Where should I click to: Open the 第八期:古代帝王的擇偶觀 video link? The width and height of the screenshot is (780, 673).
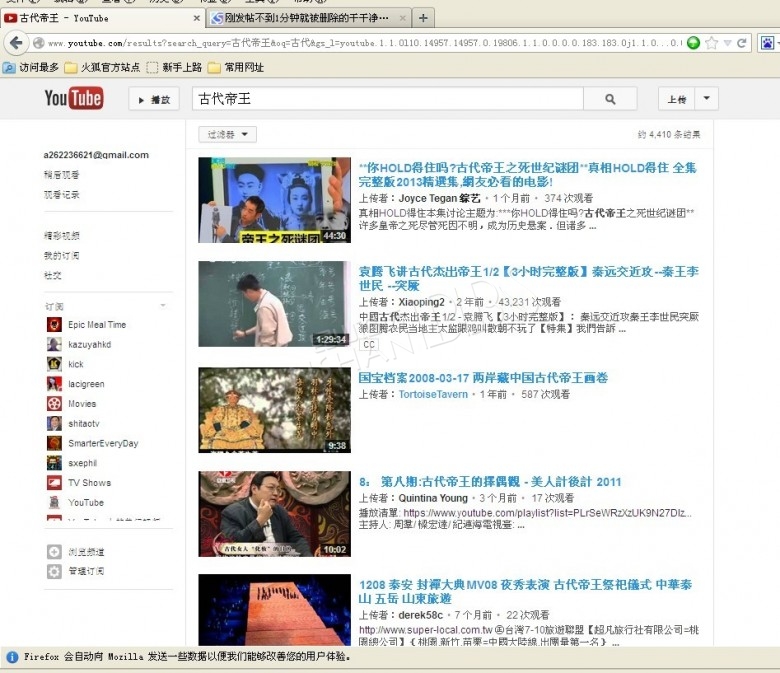[490, 481]
